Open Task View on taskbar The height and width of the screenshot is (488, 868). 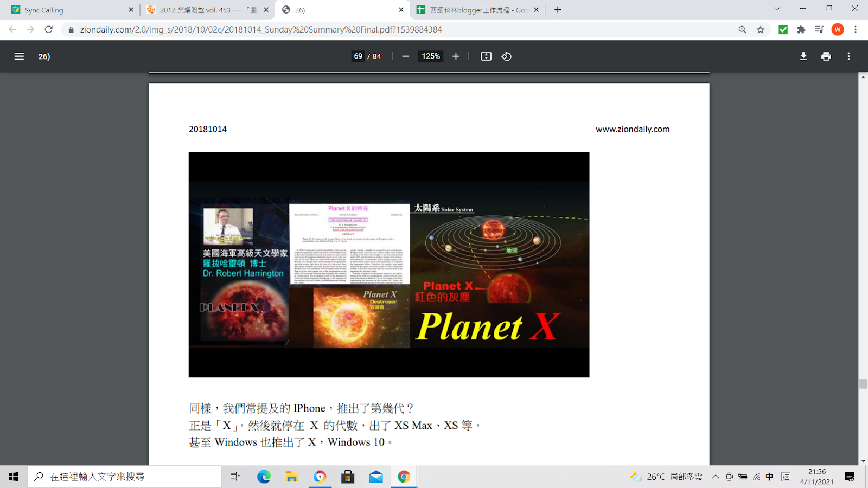coord(235,477)
